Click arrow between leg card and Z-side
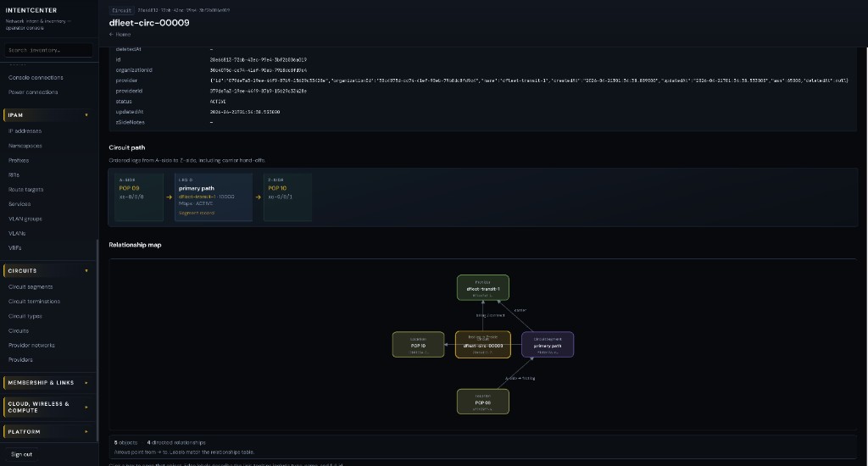868x466 pixels. point(258,197)
